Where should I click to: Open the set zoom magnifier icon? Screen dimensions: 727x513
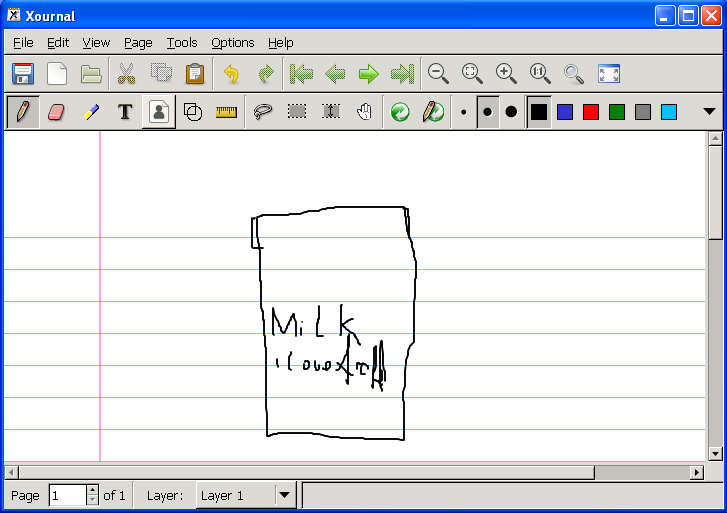click(574, 74)
